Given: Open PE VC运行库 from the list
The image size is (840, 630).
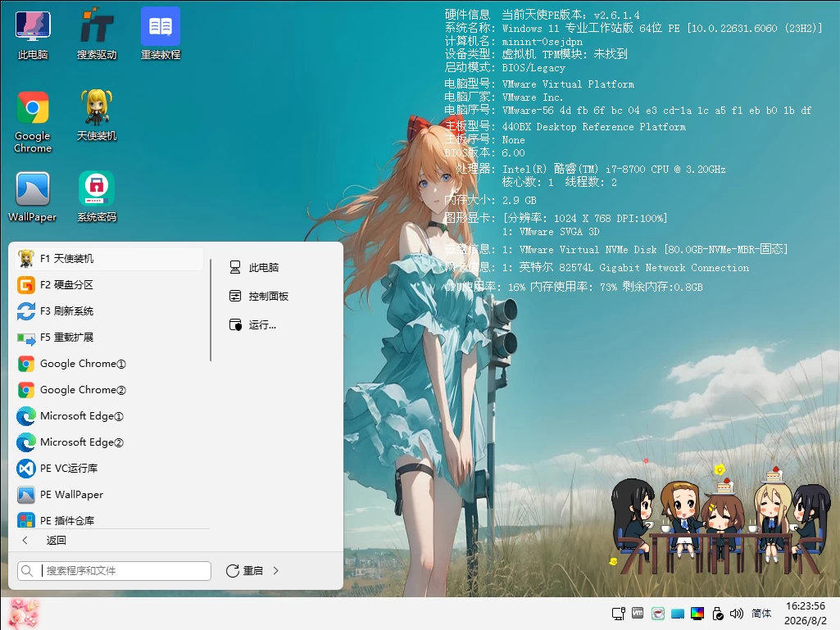Looking at the screenshot, I should click(x=109, y=469).
